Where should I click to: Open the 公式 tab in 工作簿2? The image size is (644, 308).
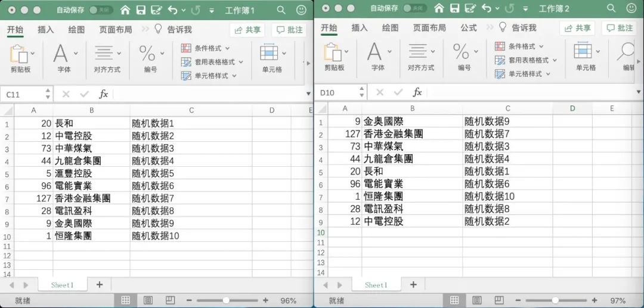click(x=468, y=28)
